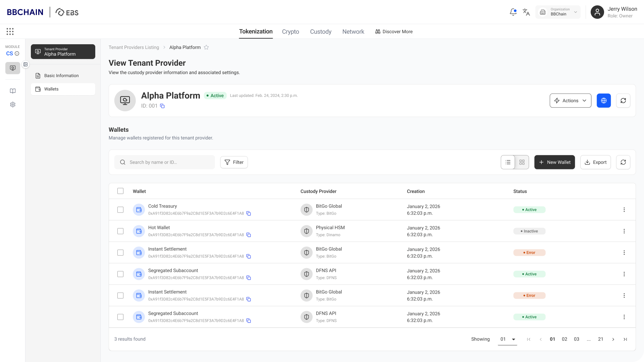Select all wallets using header checkbox

[120, 191]
